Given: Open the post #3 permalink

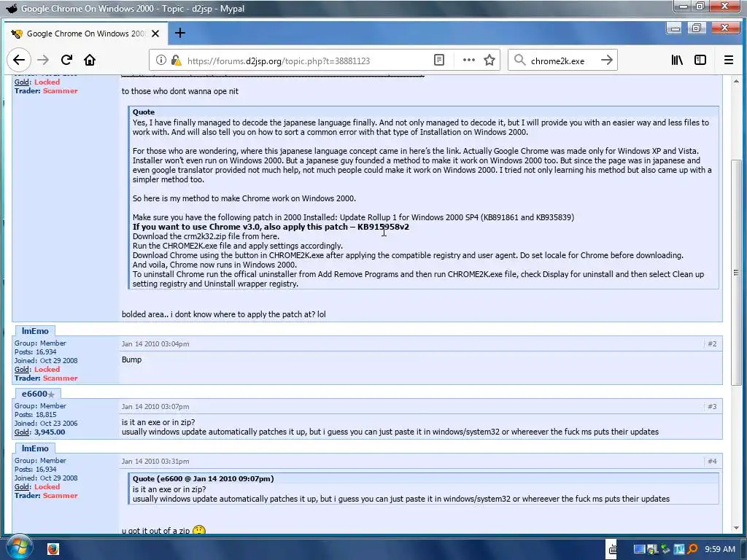Looking at the screenshot, I should (712, 407).
